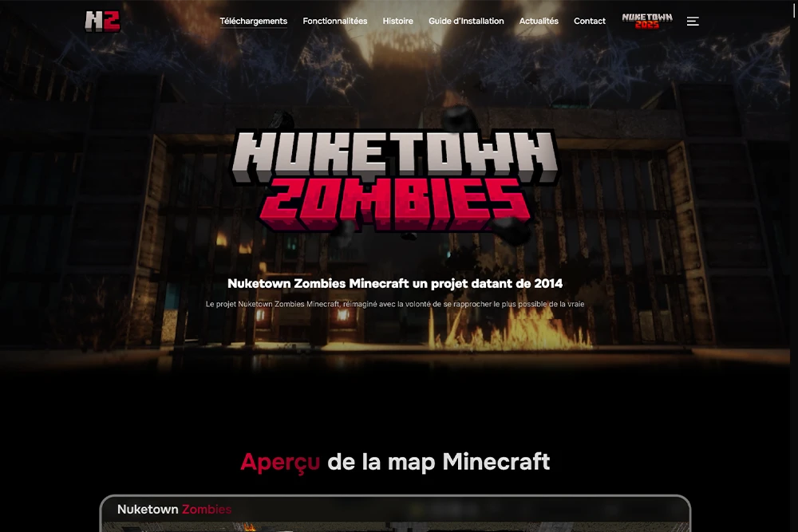Click the red 'Zombies' word in preview header
Screen dimensions: 798x532
pos(207,509)
